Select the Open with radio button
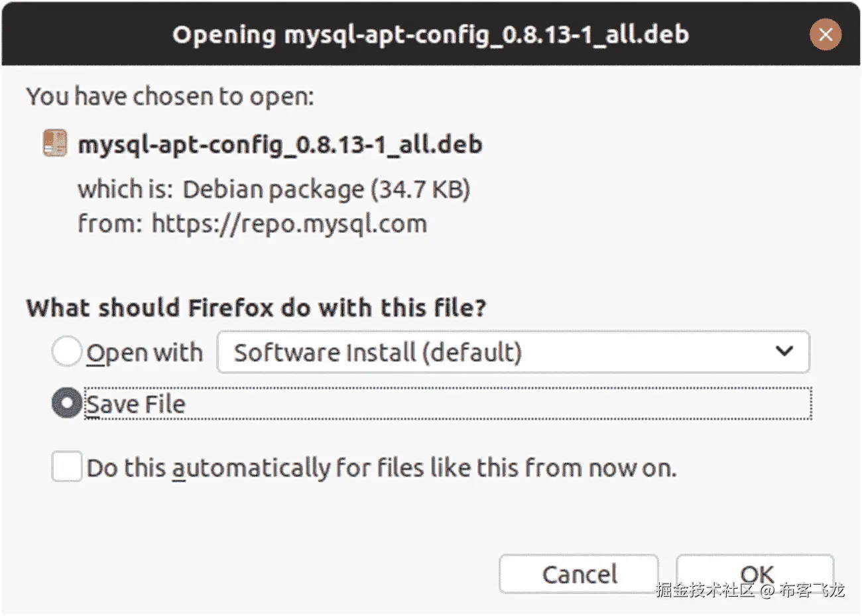Viewport: 862px width, 616px height. (x=65, y=352)
